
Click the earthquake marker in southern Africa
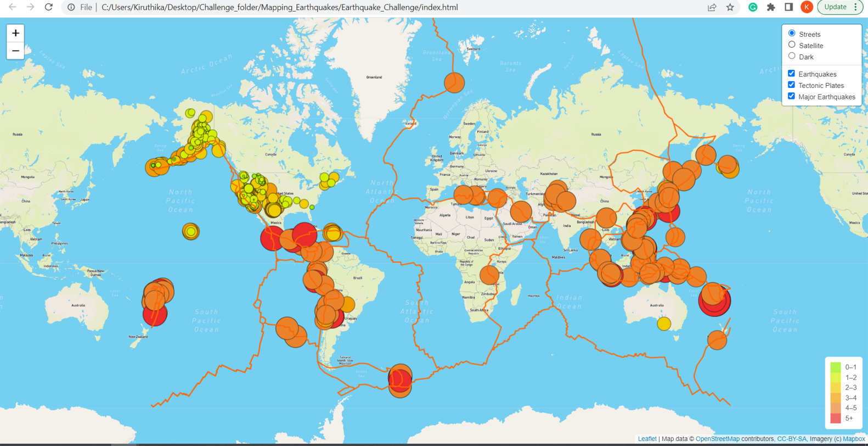(x=489, y=275)
